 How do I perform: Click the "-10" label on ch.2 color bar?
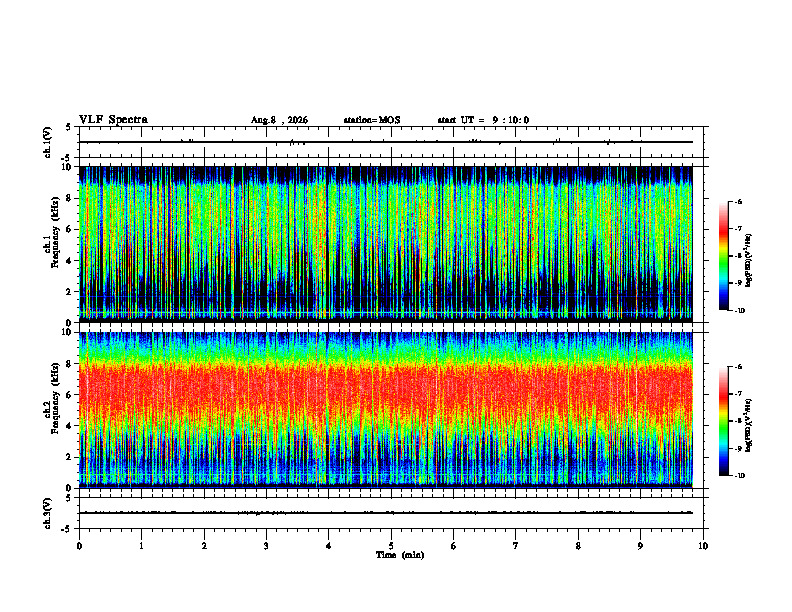(x=739, y=476)
